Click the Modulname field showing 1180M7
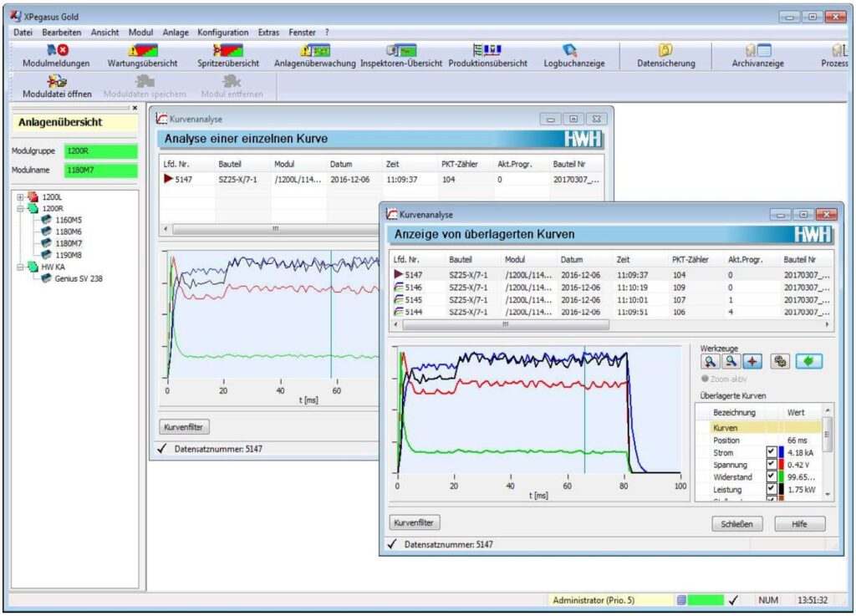Image resolution: width=856 pixels, height=616 pixels. click(101, 171)
